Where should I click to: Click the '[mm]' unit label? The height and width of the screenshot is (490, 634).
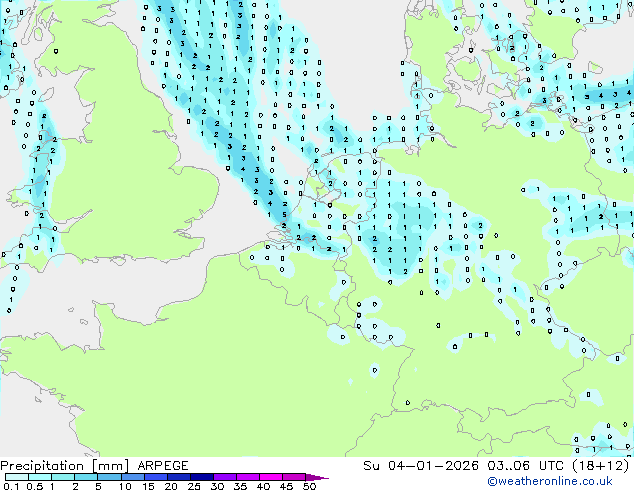pos(110,466)
